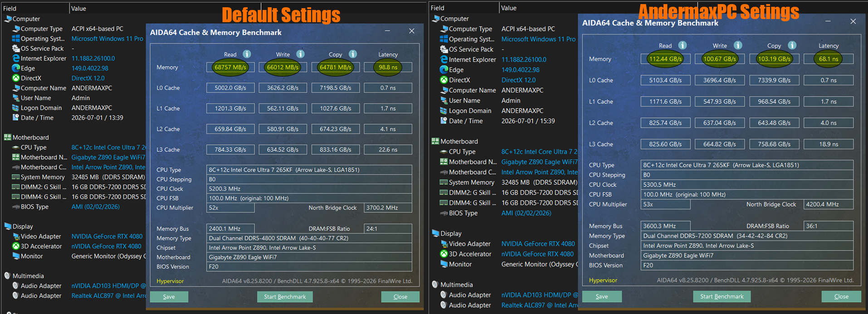
Task: Open the 149.0.4022.98 Edge link in AndermaxPC Settings
Action: 521,70
